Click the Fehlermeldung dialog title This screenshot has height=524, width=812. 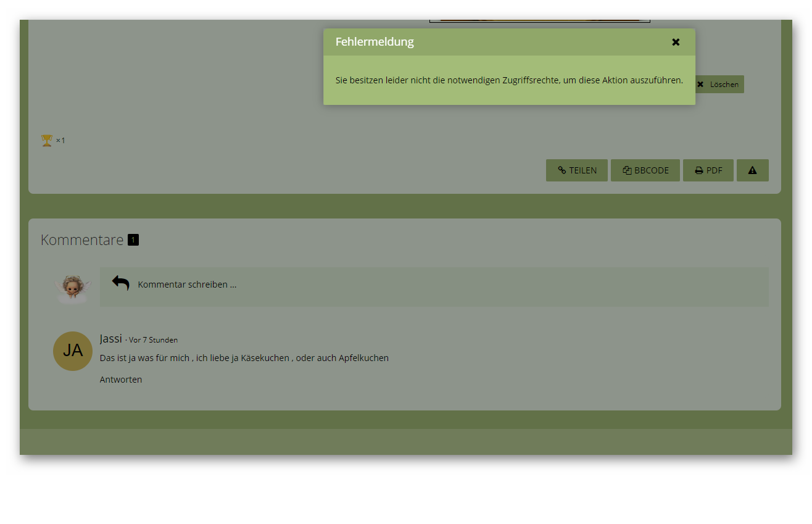tap(375, 42)
